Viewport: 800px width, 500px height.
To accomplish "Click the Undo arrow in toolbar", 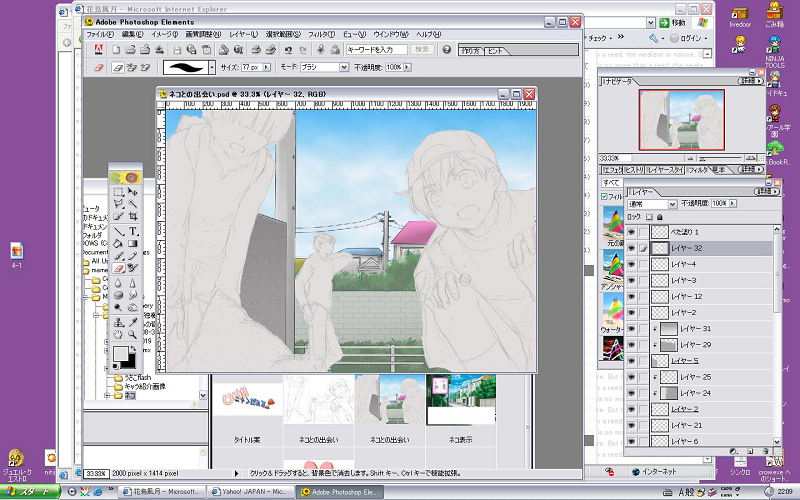I will tap(288, 49).
